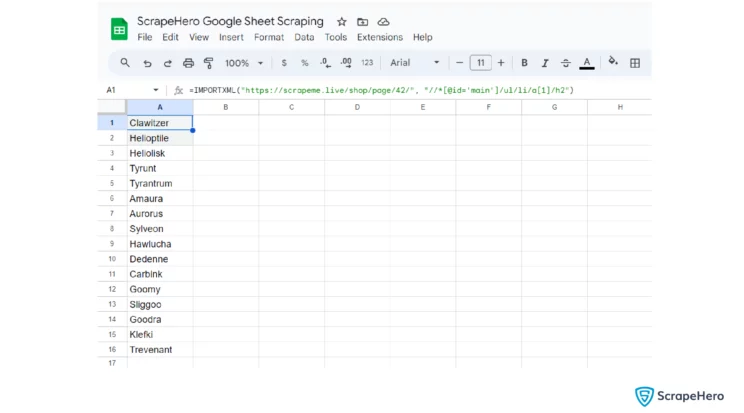Open the Data menu
744x413 pixels.
coord(304,37)
